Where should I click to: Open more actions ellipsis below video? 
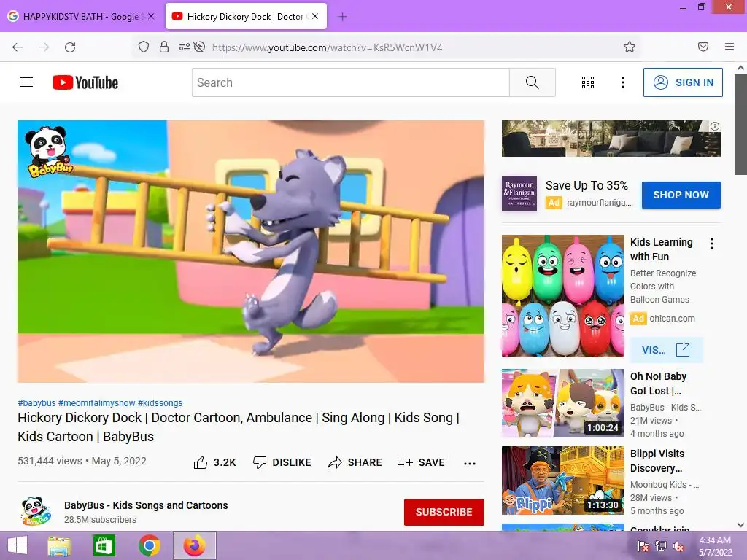pyautogui.click(x=470, y=463)
